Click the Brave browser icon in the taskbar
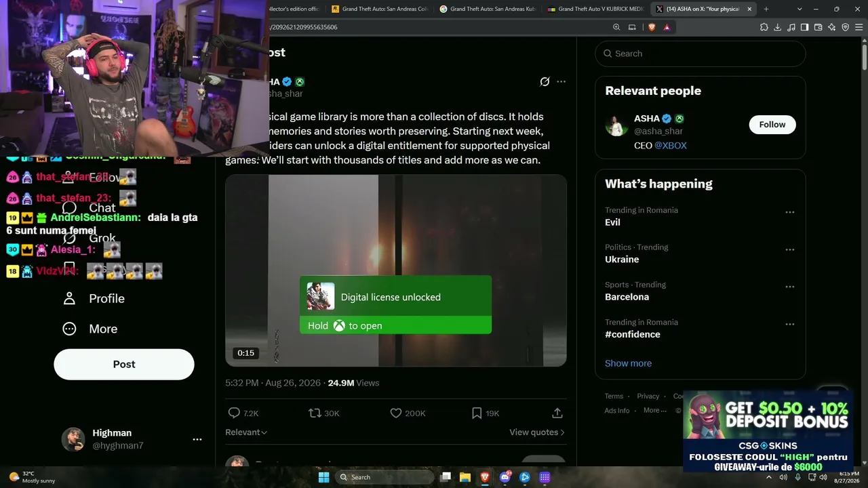The image size is (868, 488). 485,477
